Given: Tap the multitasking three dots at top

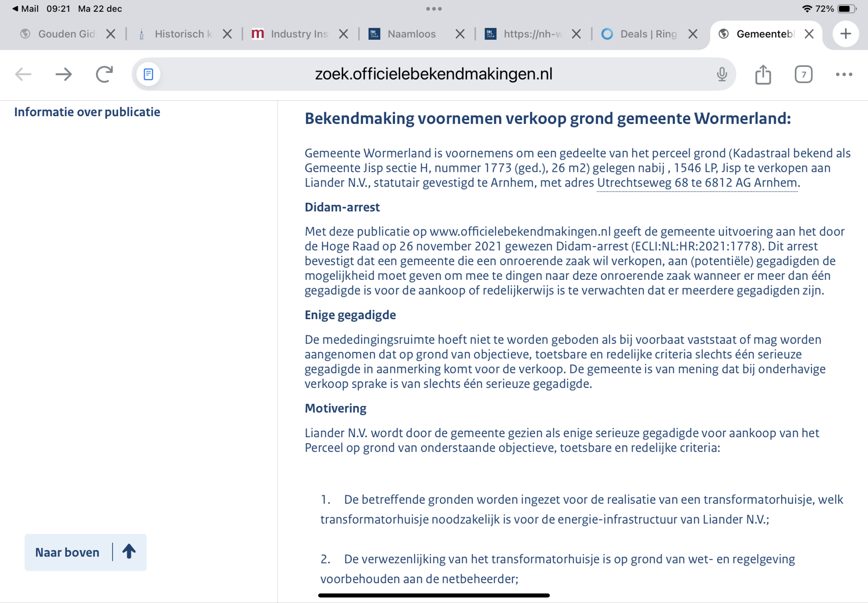Looking at the screenshot, I should [434, 9].
